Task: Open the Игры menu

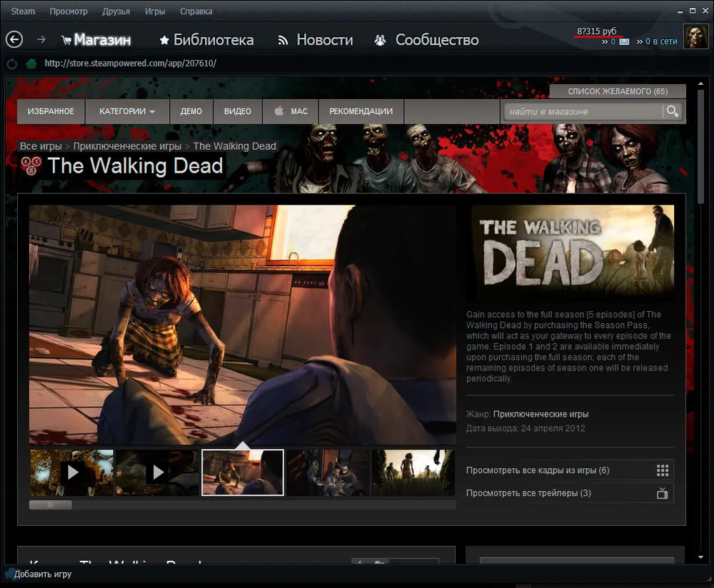Action: point(154,11)
